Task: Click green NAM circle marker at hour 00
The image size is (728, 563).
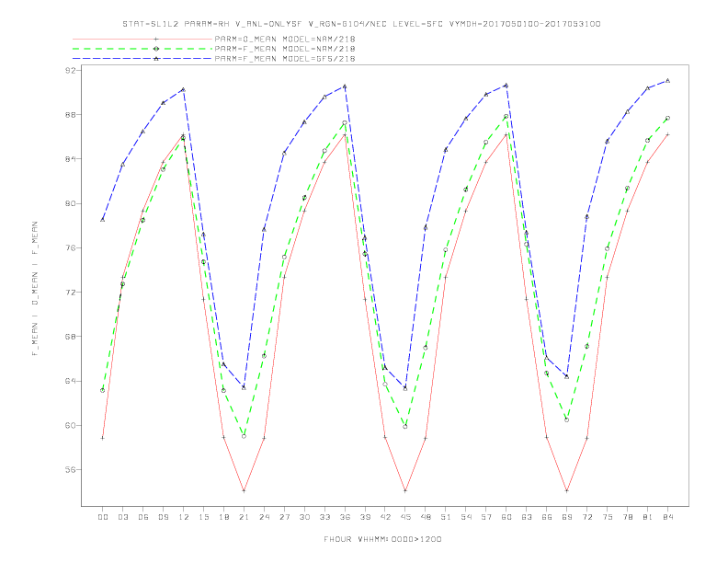Action: point(103,390)
